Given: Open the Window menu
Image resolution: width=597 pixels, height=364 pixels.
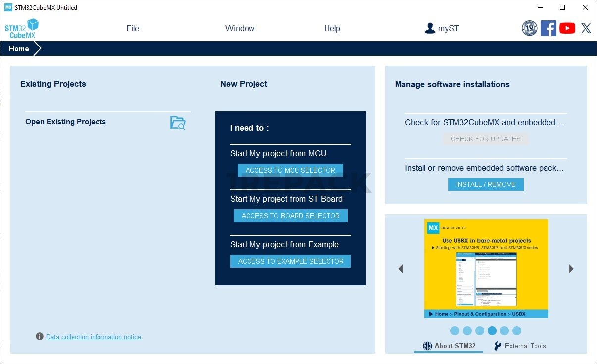Looking at the screenshot, I should tap(240, 28).
